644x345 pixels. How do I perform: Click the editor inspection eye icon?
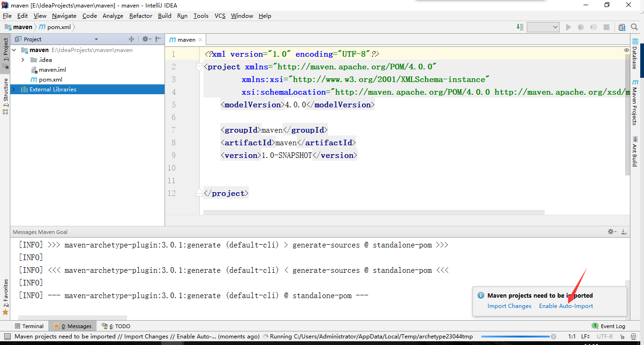click(x=627, y=50)
